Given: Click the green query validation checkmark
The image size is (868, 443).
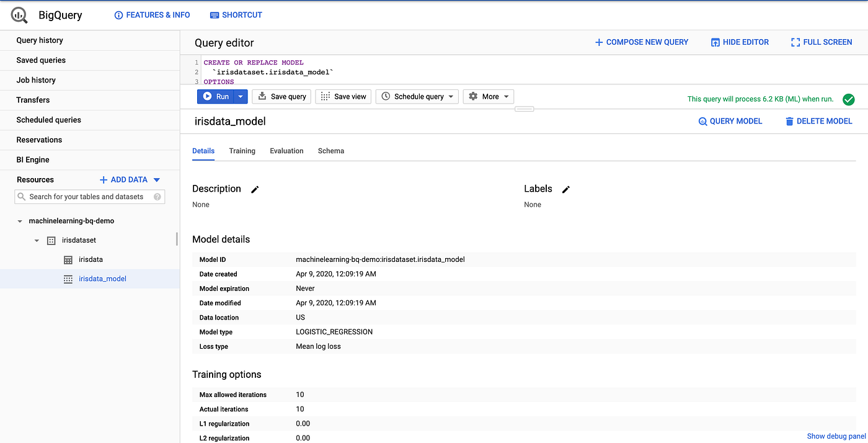Looking at the screenshot, I should point(848,99).
